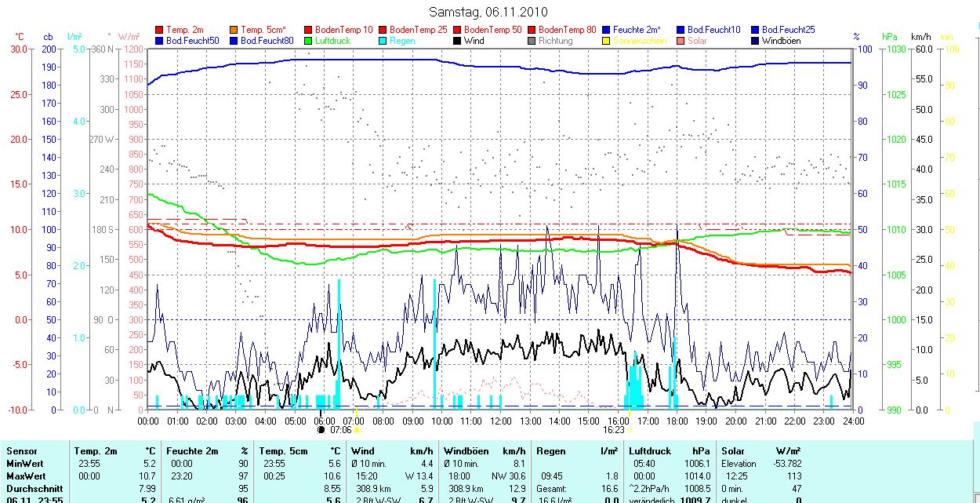980x503 pixels.
Task: Toggle the Feuchte 2m legend entry
Action: tap(637, 30)
